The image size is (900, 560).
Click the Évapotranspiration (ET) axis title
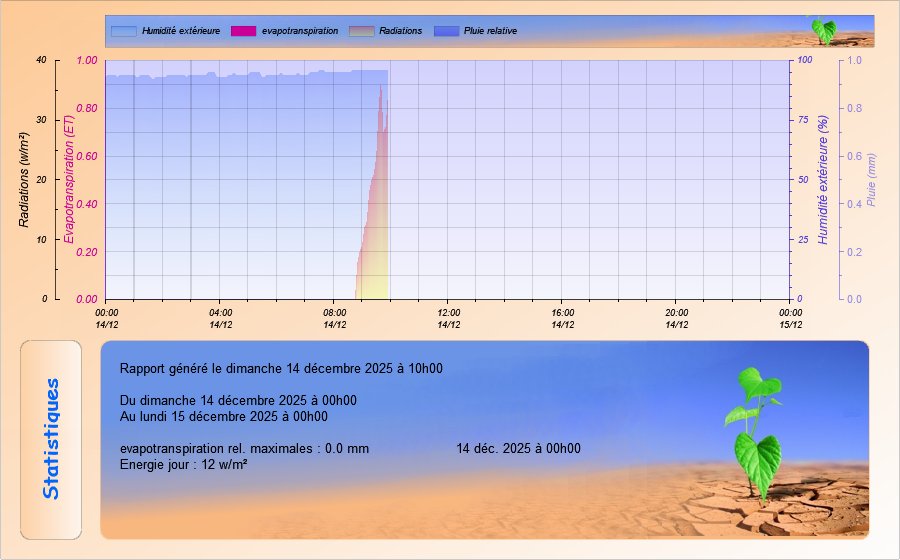(x=69, y=180)
